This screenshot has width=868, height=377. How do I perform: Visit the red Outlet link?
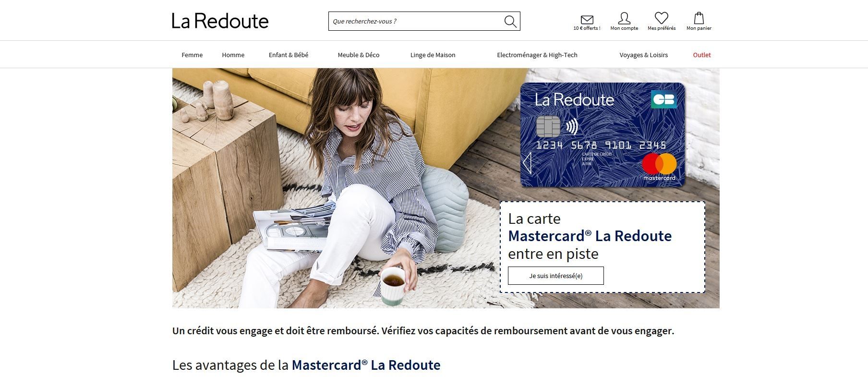pos(702,55)
